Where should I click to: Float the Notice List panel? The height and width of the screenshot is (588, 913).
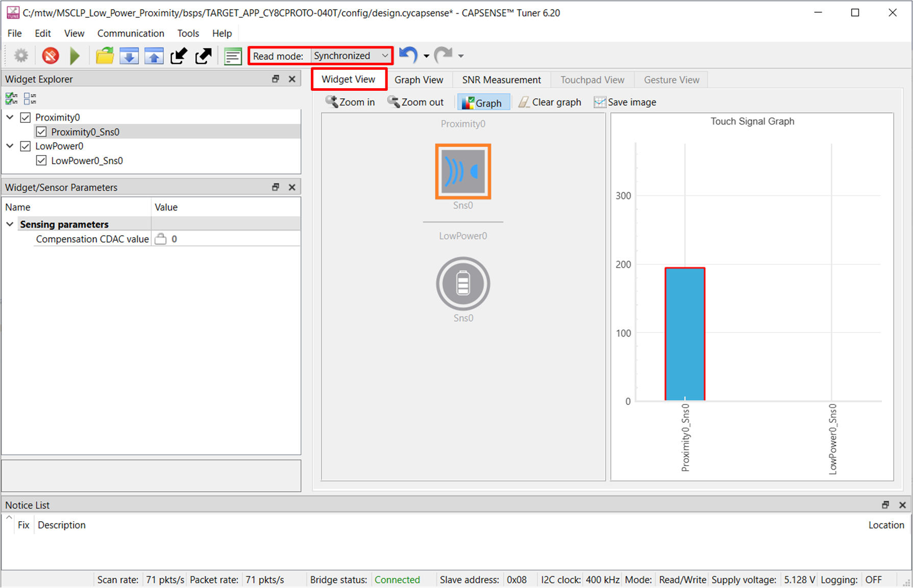[885, 505]
